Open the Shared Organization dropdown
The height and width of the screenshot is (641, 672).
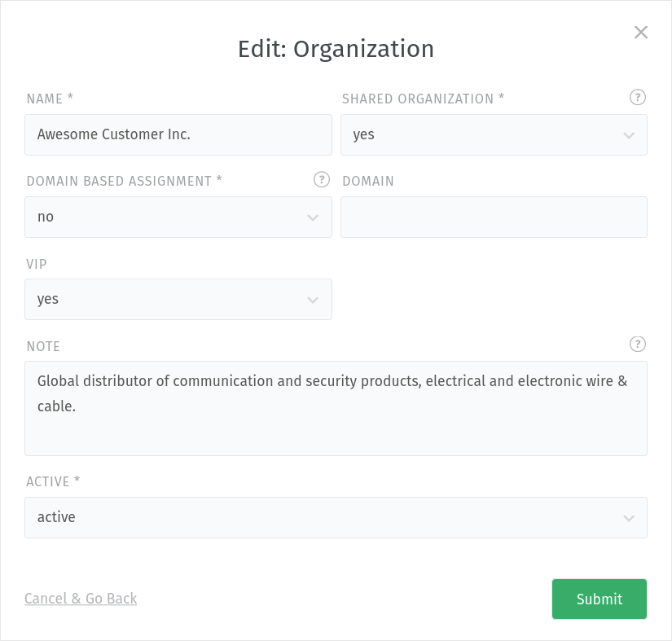click(x=494, y=134)
